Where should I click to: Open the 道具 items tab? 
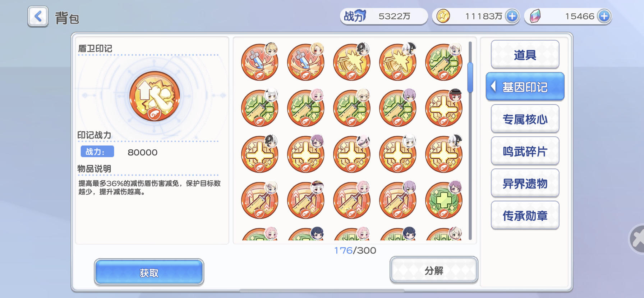(x=525, y=55)
